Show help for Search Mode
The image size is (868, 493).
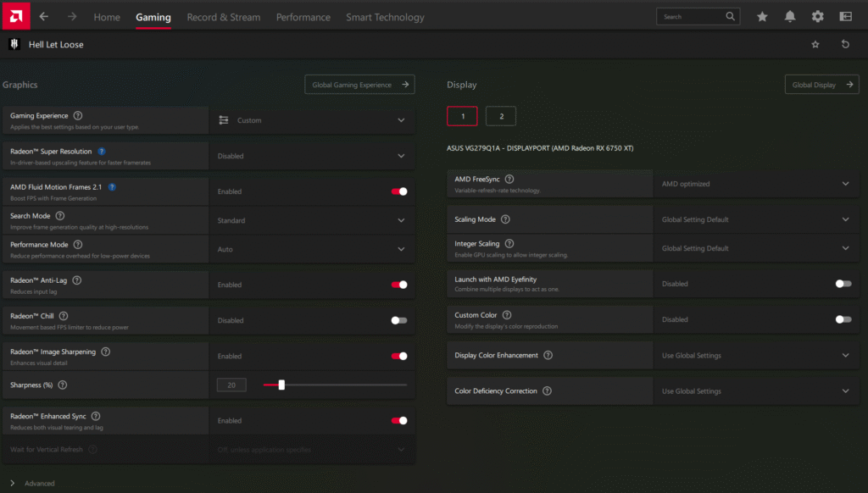[x=60, y=216]
